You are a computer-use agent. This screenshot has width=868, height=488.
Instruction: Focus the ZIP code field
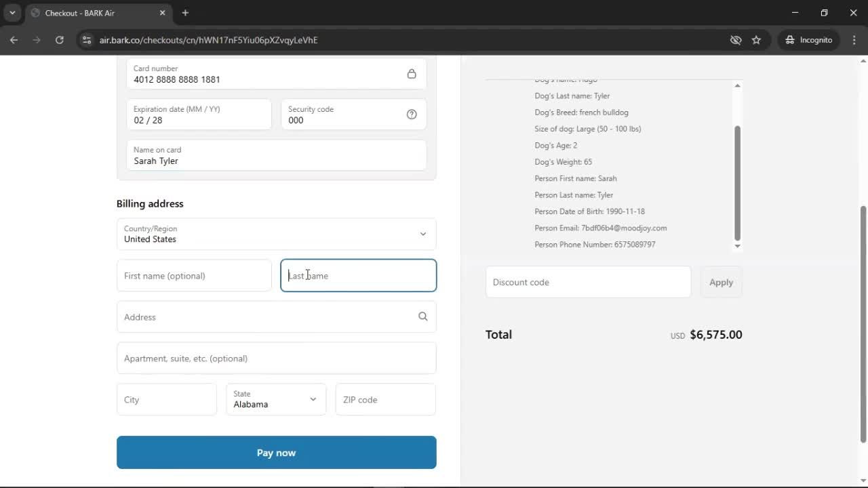tap(386, 400)
